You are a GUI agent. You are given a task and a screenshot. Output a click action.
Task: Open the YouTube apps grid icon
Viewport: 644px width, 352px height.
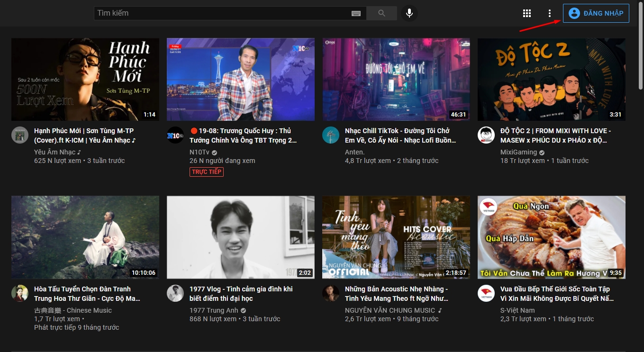(527, 13)
